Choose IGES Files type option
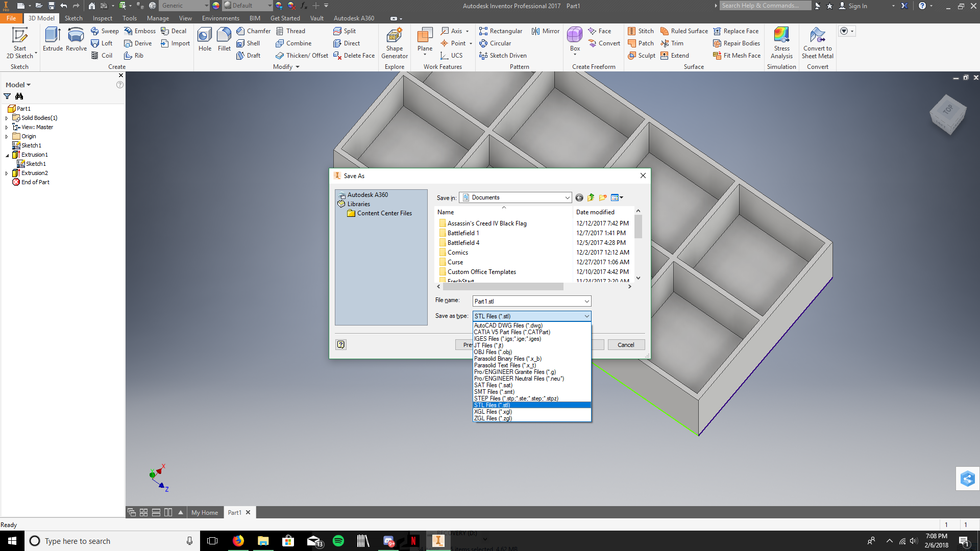 532,339
